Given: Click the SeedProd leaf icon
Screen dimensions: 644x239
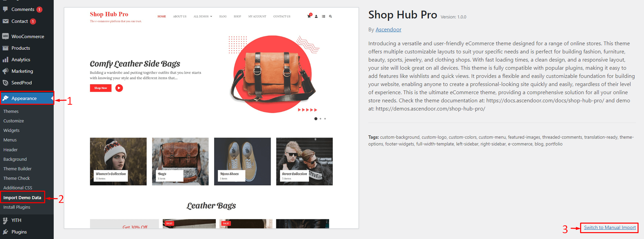Looking at the screenshot, I should click(x=5, y=83).
